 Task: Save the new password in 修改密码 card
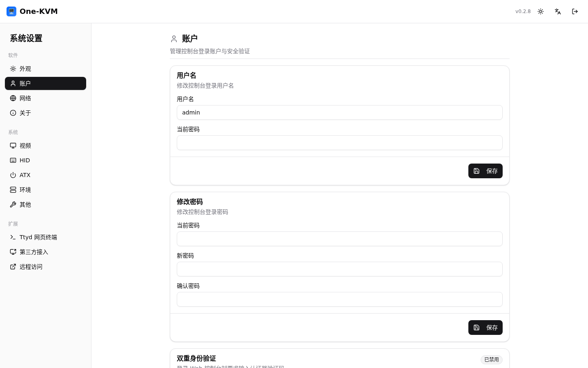click(x=486, y=328)
